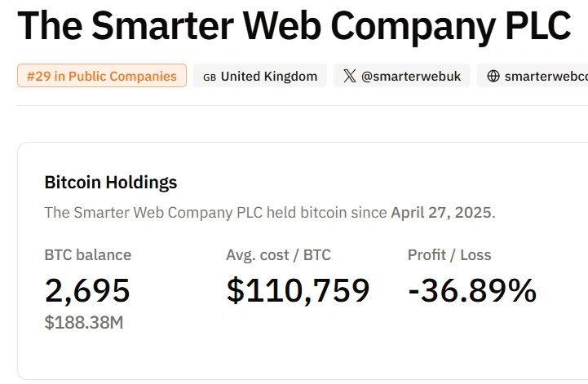Click the $110,759 average cost figure

(298, 290)
